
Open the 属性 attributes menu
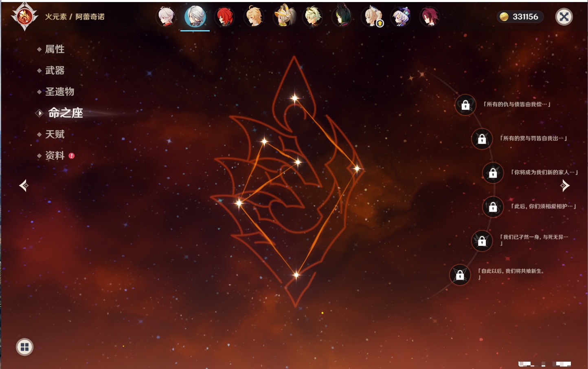click(x=55, y=49)
